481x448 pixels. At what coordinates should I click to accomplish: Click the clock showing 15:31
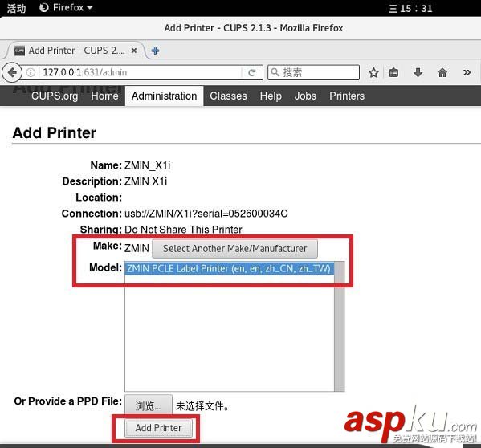click(x=410, y=8)
